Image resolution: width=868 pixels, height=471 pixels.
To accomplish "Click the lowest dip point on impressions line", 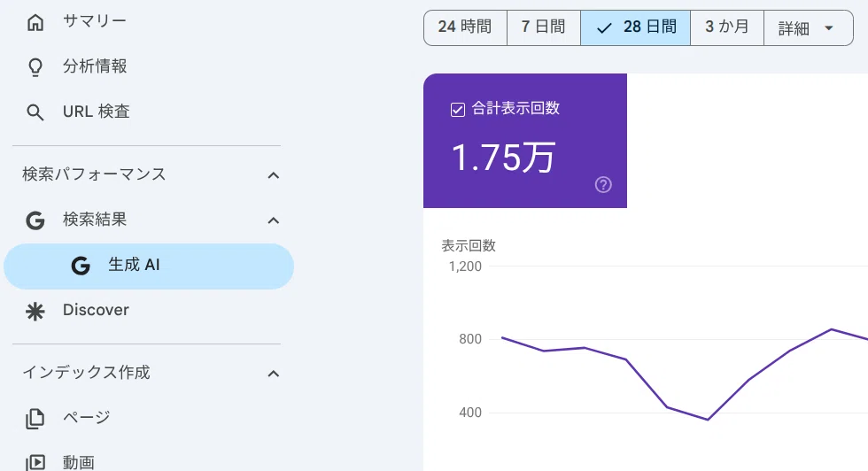I will click(x=708, y=420).
